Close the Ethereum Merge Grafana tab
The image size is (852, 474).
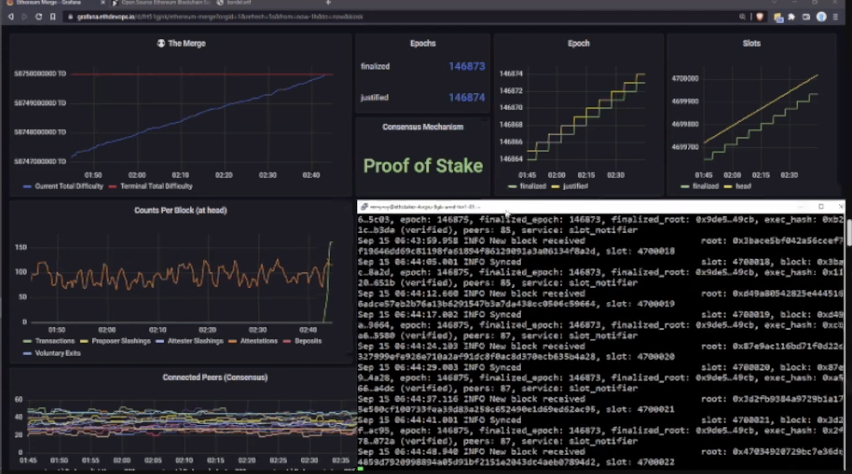coord(103,3)
